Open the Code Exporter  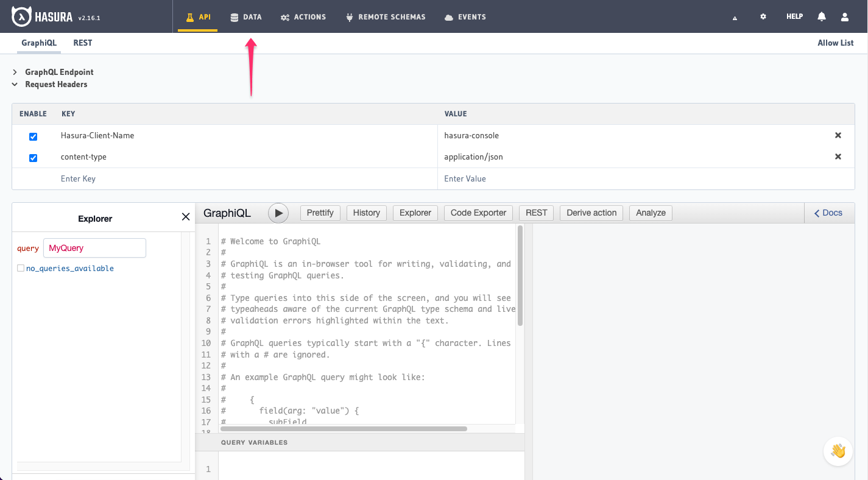pyautogui.click(x=478, y=213)
